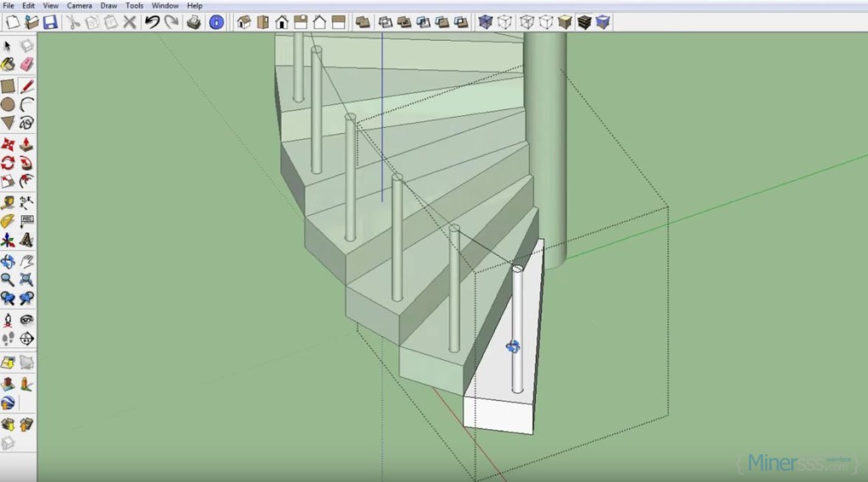Viewport: 868px width, 482px height.
Task: Click the Orbit tool in left toolbar
Action: pos(8,262)
